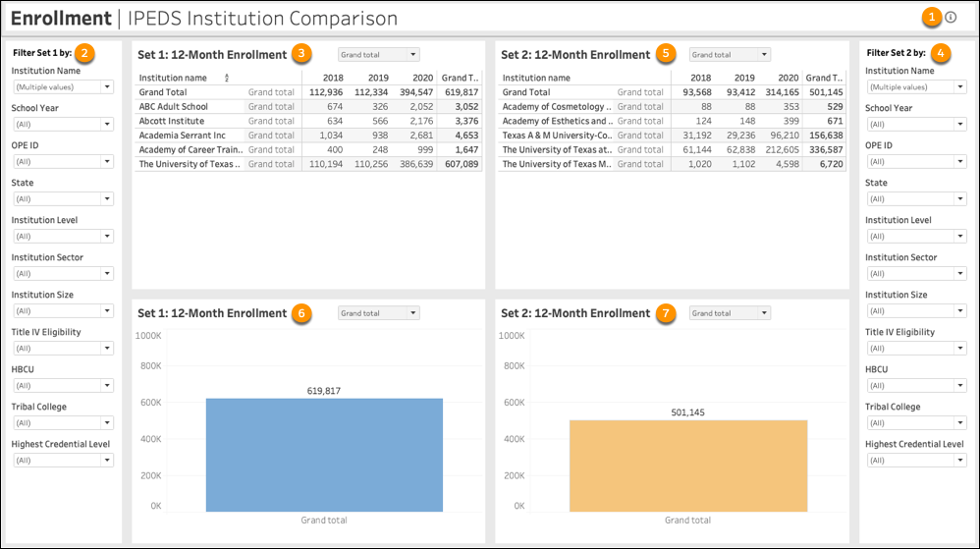Click Institution name header in Set 2 table
This screenshot has height=549, width=980.
coord(536,79)
